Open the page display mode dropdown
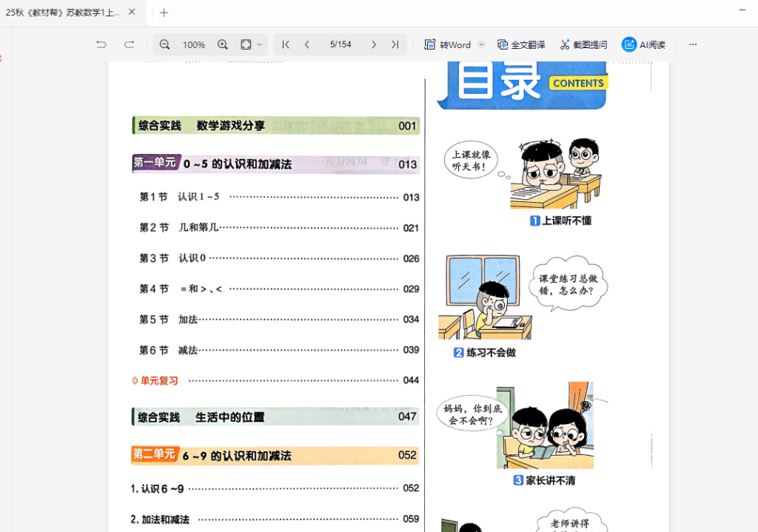Screen dimensions: 758x532 click(259, 44)
